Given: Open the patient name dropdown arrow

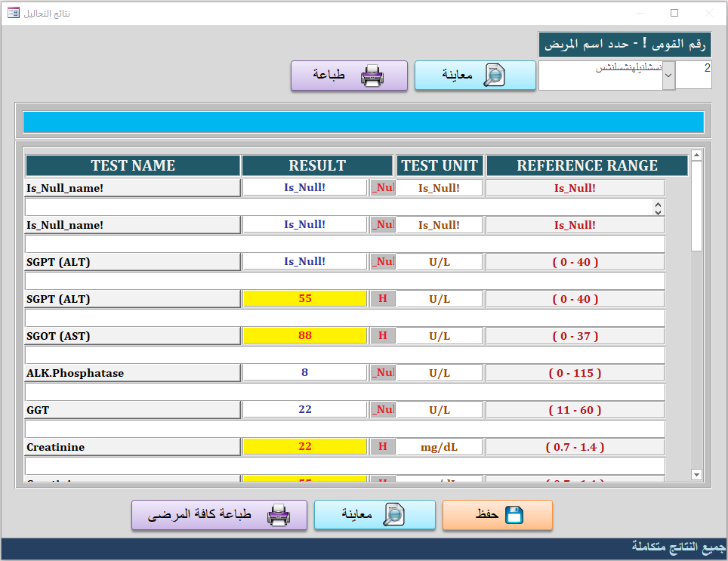Looking at the screenshot, I should tap(668, 76).
